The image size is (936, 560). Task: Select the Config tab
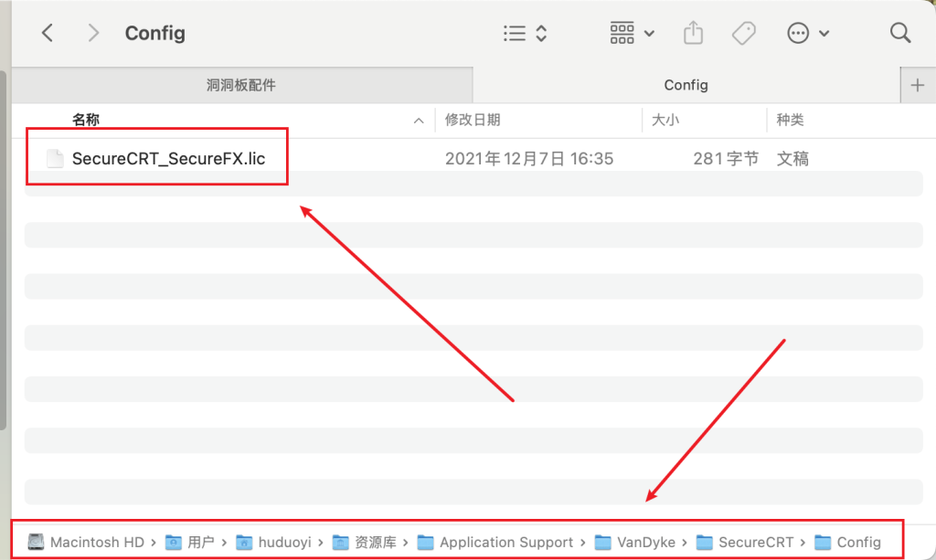click(686, 85)
